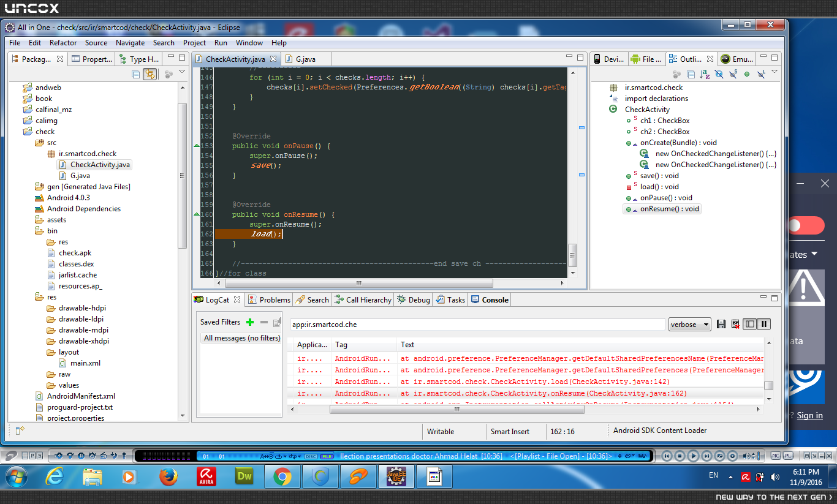Switch to the Tasks tab
The height and width of the screenshot is (504, 837).
[x=450, y=299]
